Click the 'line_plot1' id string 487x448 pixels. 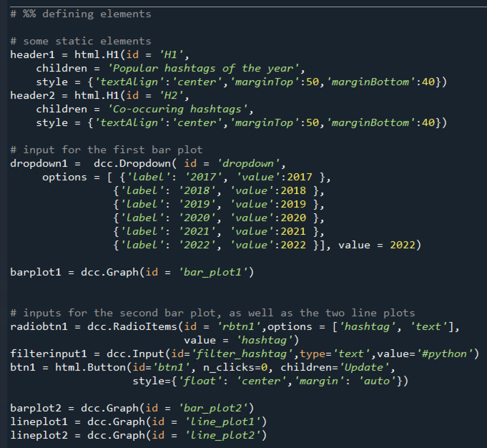(x=222, y=422)
